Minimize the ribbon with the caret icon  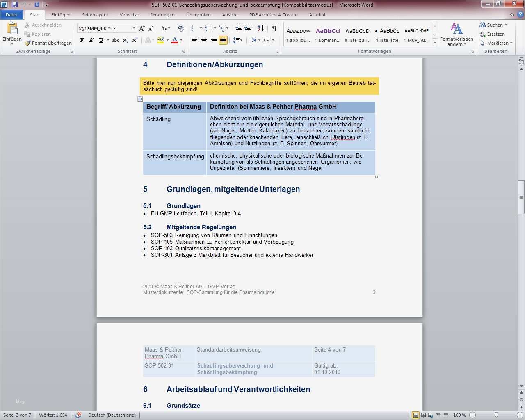[511, 15]
